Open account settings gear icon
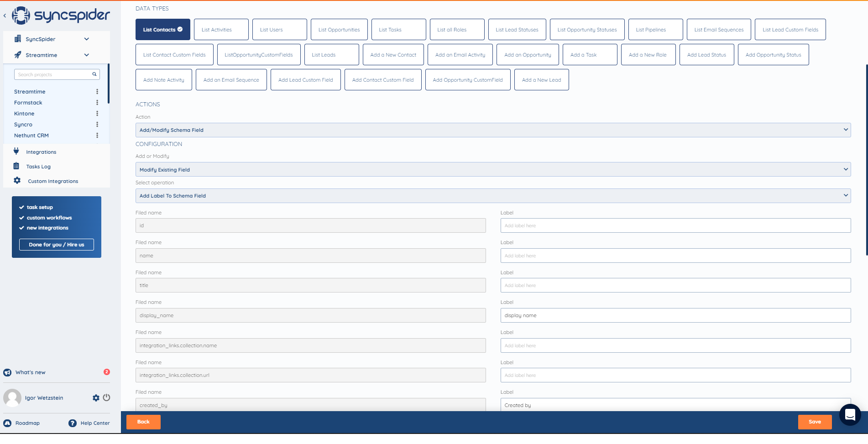Image resolution: width=868 pixels, height=444 pixels. 96,398
